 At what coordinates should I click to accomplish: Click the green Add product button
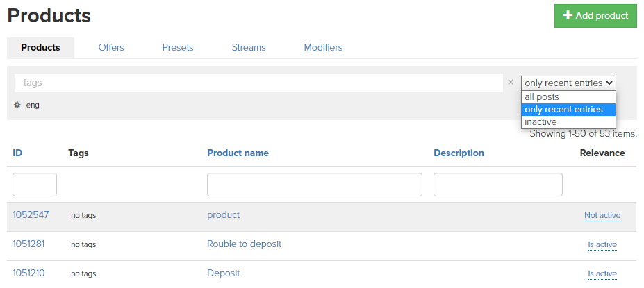click(x=595, y=16)
